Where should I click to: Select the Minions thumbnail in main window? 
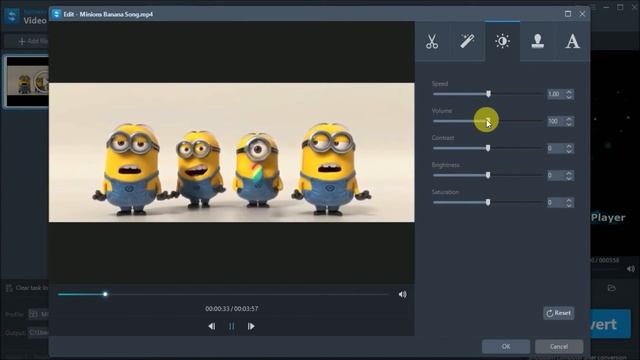[27, 82]
